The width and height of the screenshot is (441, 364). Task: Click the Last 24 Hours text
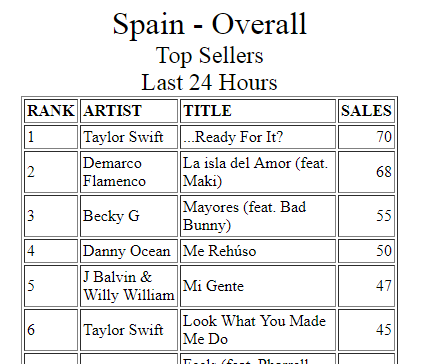pyautogui.click(x=209, y=82)
